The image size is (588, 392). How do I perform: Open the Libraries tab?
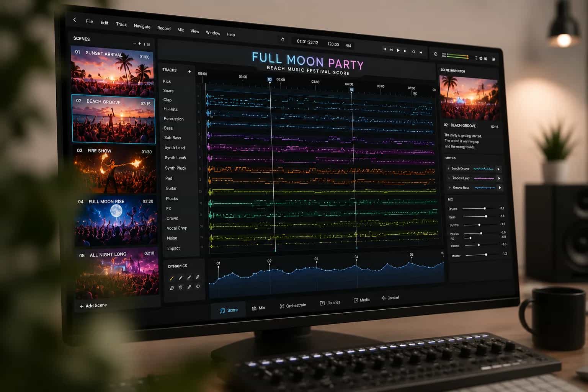tap(330, 302)
